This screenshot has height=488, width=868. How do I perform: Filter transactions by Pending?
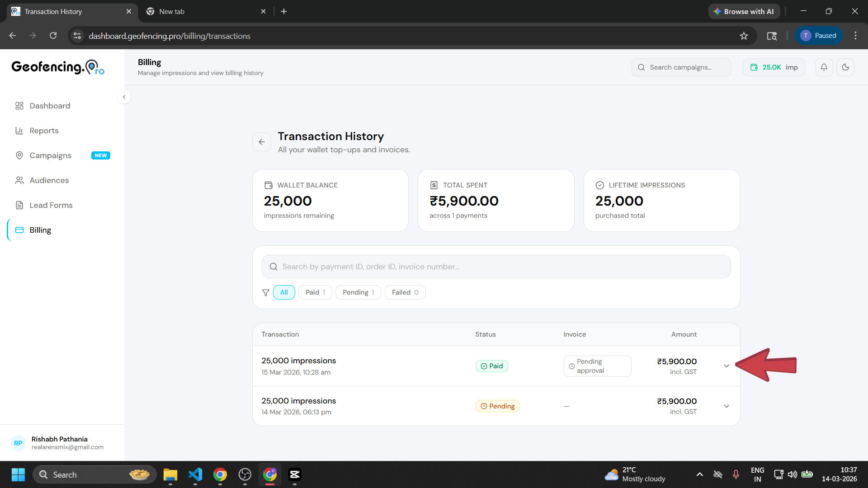(x=358, y=292)
